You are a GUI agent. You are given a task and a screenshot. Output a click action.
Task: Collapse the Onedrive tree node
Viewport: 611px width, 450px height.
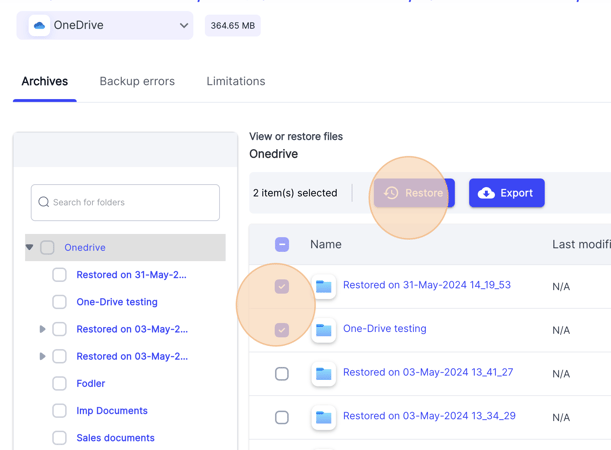29,247
